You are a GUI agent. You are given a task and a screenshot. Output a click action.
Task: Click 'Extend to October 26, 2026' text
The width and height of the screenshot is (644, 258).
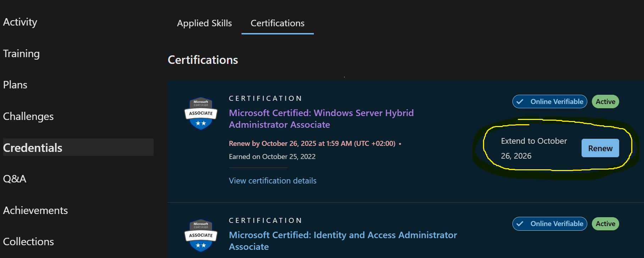pos(534,148)
